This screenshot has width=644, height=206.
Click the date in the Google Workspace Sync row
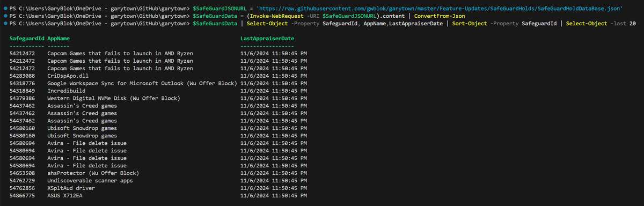tap(274, 84)
